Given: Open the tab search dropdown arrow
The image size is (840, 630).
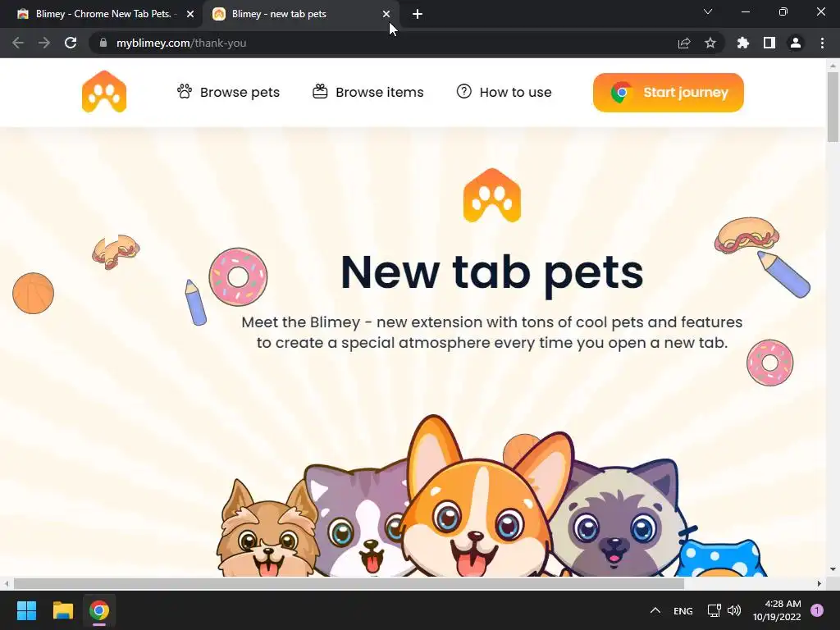Looking at the screenshot, I should tap(708, 11).
